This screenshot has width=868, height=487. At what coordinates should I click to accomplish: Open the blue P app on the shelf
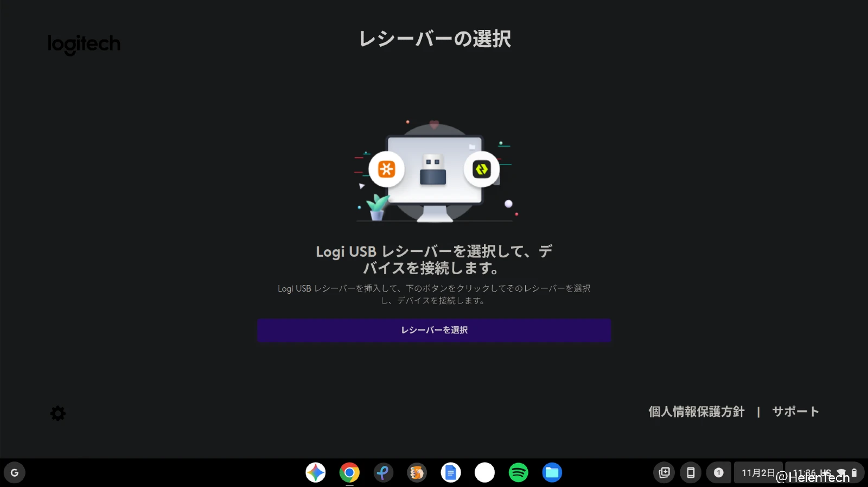click(383, 472)
